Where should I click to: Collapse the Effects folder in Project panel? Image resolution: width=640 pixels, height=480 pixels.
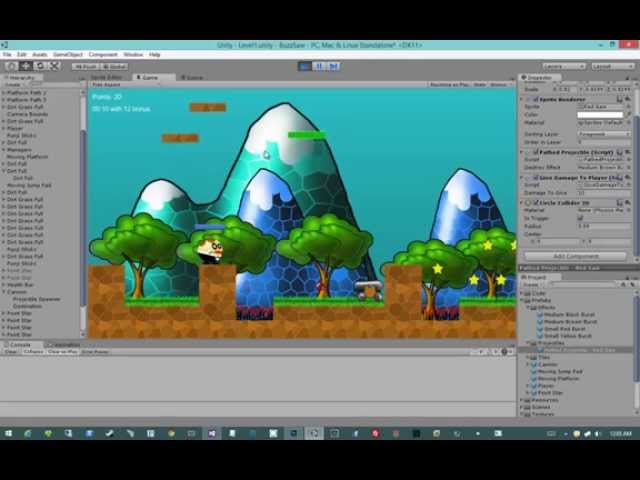coord(528,307)
